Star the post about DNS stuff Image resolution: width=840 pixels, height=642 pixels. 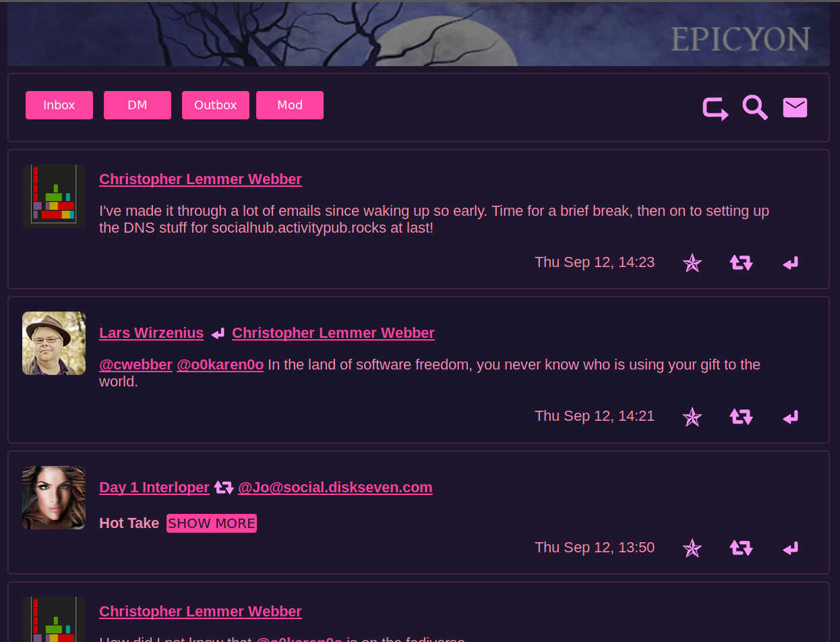tap(692, 263)
